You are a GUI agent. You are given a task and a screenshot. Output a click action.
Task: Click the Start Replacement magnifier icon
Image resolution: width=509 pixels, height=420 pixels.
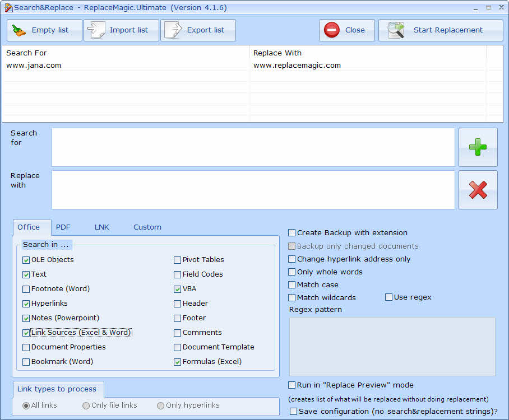pyautogui.click(x=396, y=30)
